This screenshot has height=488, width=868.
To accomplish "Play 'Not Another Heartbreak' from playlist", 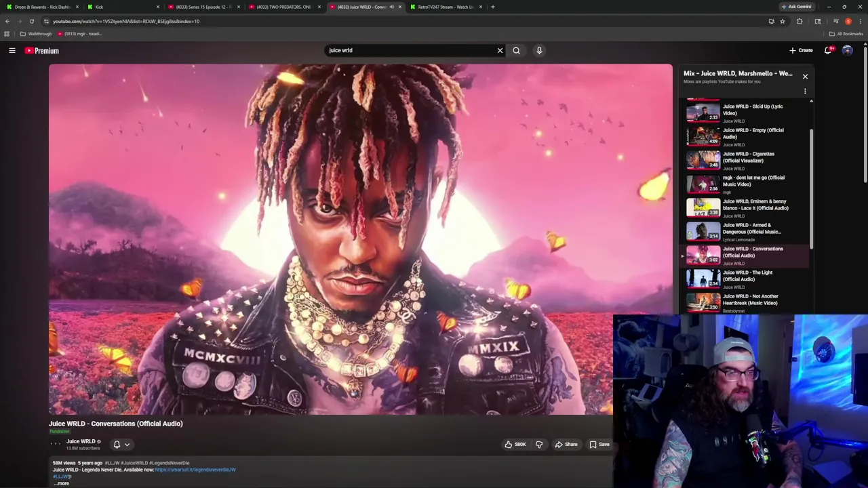I will (745, 302).
